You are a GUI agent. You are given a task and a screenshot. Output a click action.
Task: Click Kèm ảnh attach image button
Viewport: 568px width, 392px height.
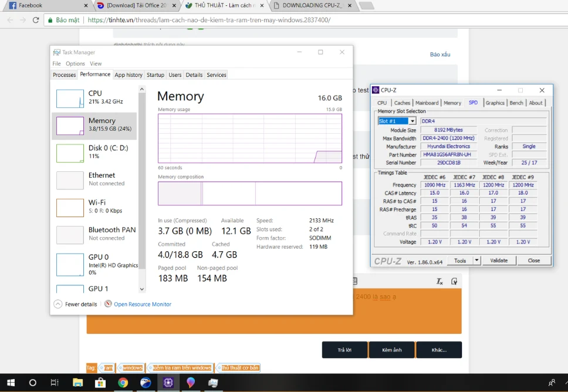tap(391, 350)
